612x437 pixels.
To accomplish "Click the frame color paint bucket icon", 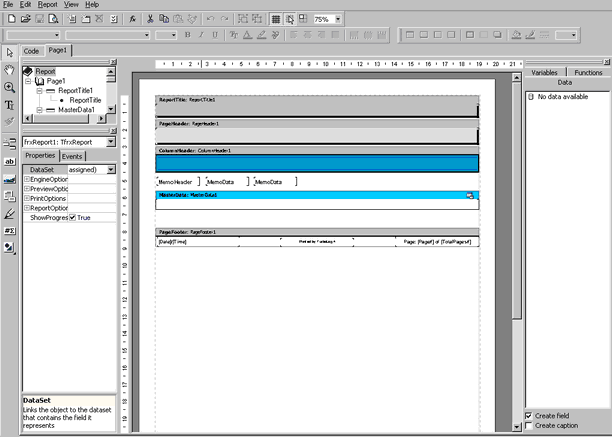I will 516,35.
